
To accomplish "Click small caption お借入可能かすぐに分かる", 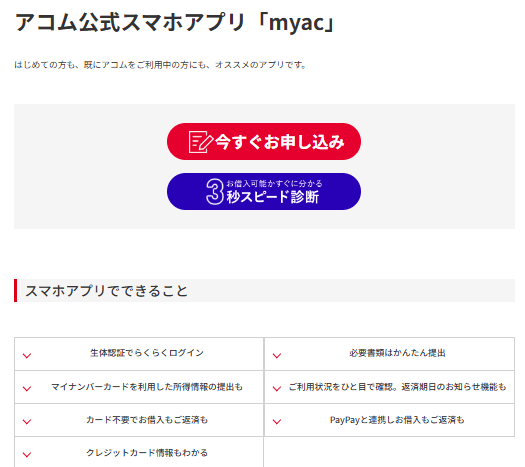I will pos(274,183).
